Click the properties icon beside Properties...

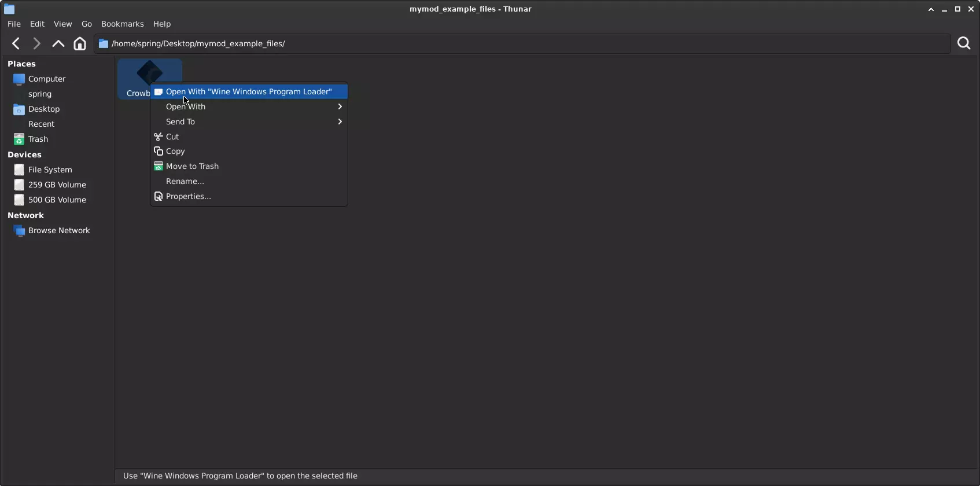(x=158, y=196)
